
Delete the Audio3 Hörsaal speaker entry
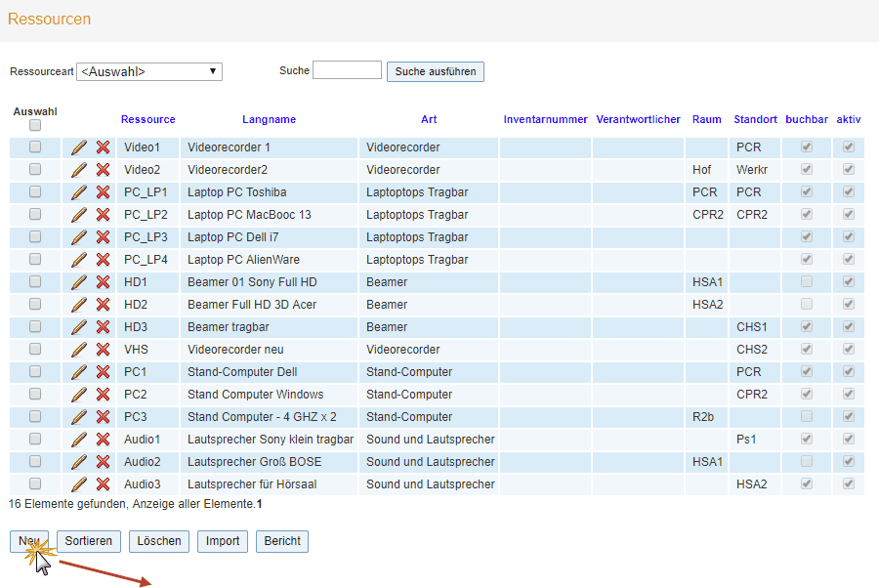tap(103, 483)
